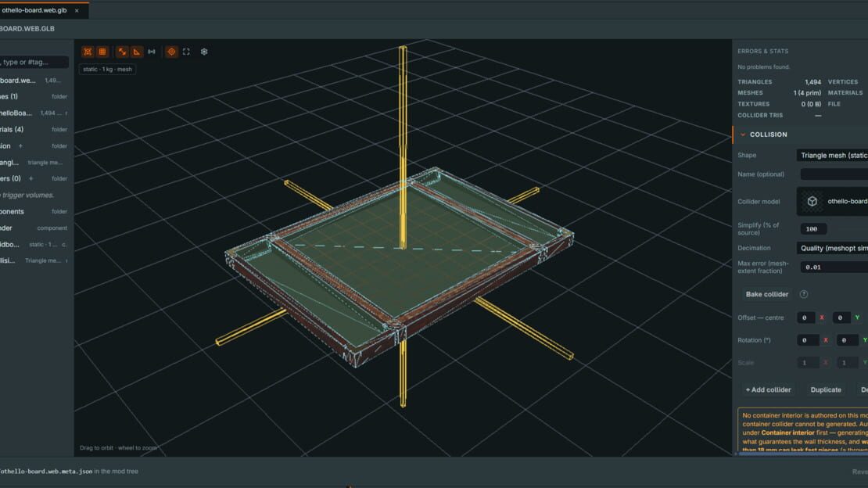
Task: Click the Max error field showing 0.01
Action: click(x=834, y=267)
